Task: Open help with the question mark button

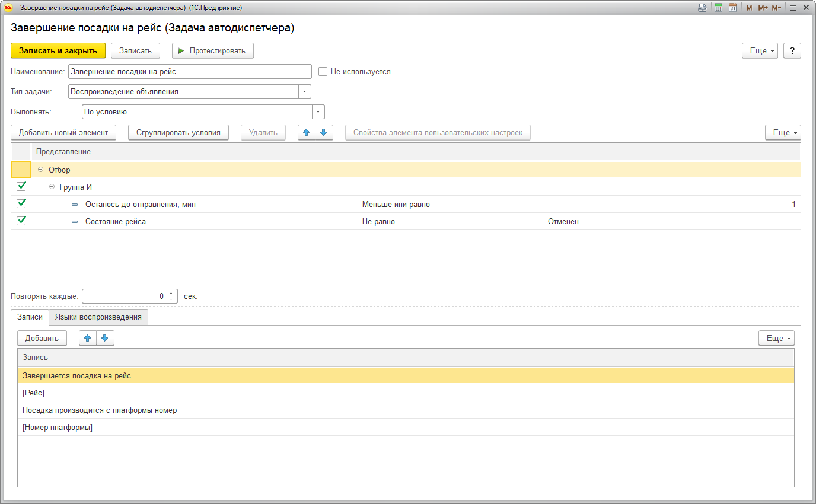Action: pyautogui.click(x=792, y=51)
